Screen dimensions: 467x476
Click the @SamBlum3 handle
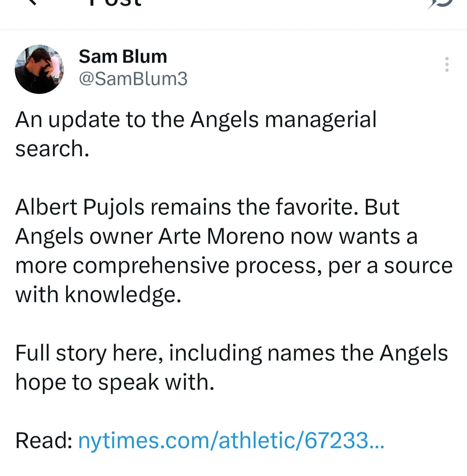133,79
